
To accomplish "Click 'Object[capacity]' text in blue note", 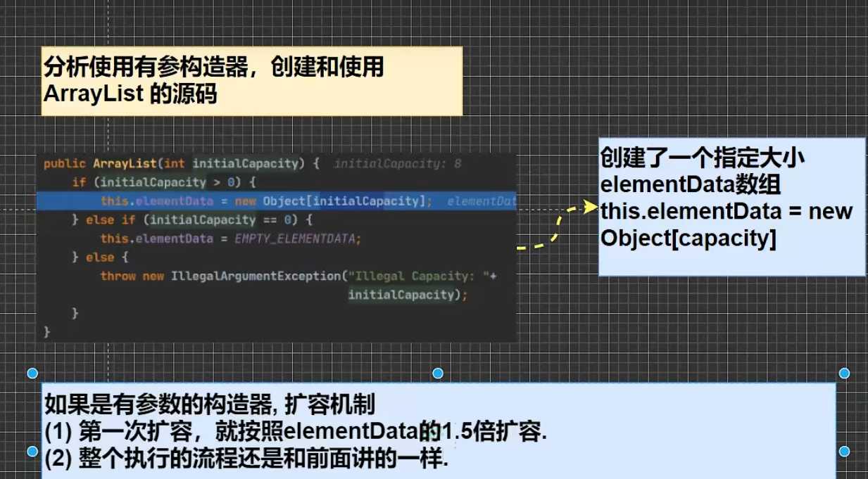I will point(688,238).
